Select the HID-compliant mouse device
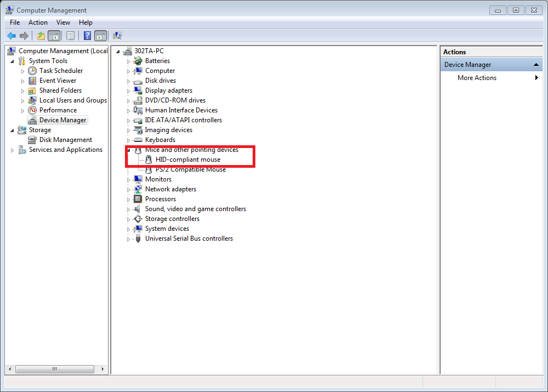The height and width of the screenshot is (392, 548). click(187, 160)
